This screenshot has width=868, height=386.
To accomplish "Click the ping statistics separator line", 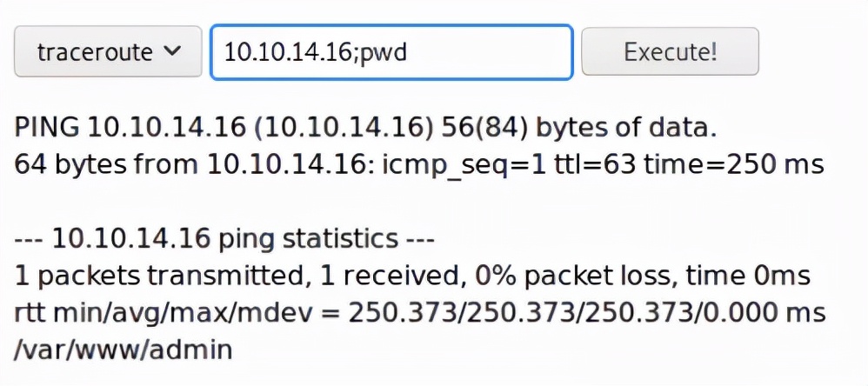I will click(224, 238).
